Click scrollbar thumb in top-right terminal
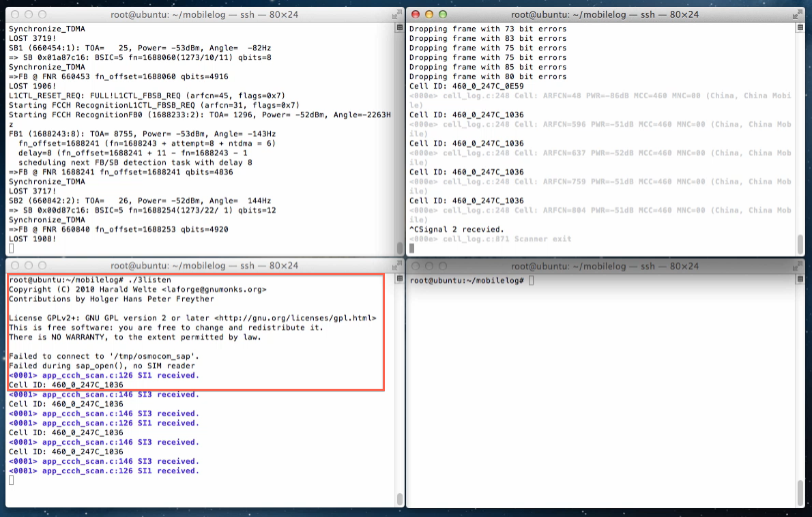The width and height of the screenshot is (812, 517). [800, 243]
